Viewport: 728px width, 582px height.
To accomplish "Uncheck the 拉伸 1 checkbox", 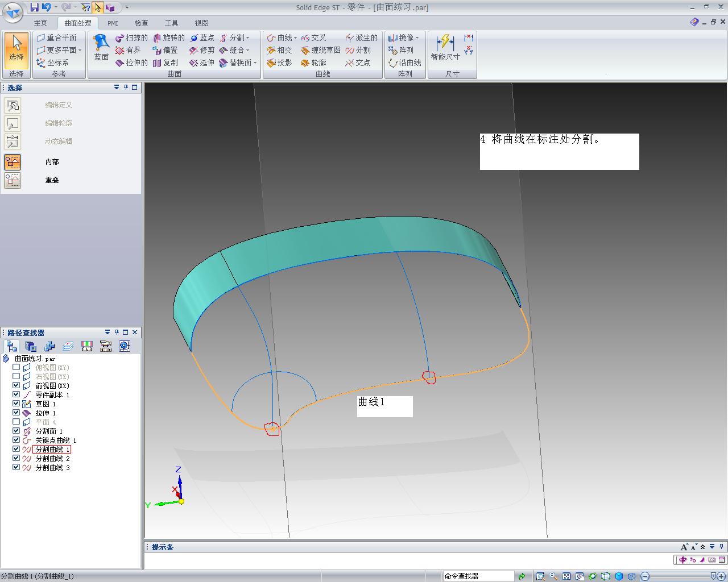I will (16, 413).
